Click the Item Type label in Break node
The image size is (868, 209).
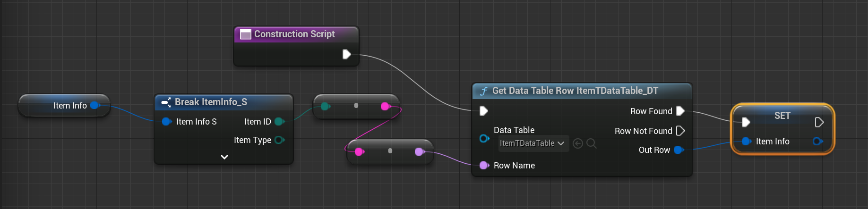[x=252, y=140]
